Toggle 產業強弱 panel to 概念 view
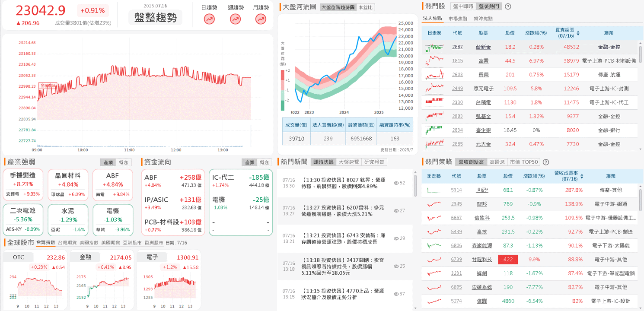The image size is (644, 311). click(124, 162)
